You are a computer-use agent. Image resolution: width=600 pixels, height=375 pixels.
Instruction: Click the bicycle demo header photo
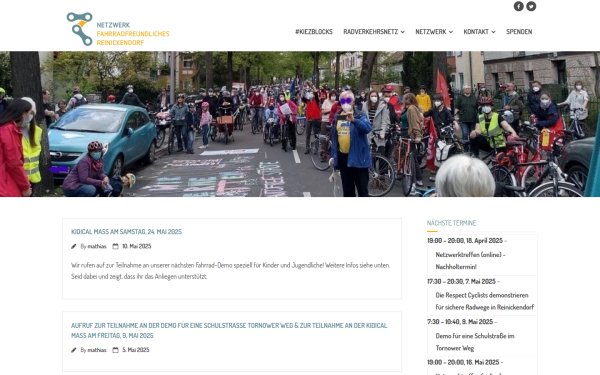pos(300,124)
